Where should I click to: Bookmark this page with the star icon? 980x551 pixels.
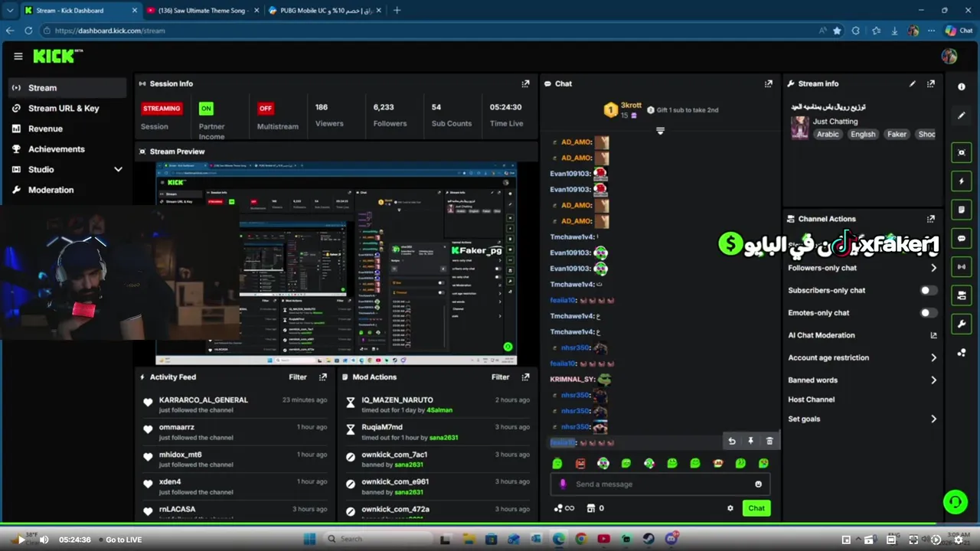coord(837,31)
